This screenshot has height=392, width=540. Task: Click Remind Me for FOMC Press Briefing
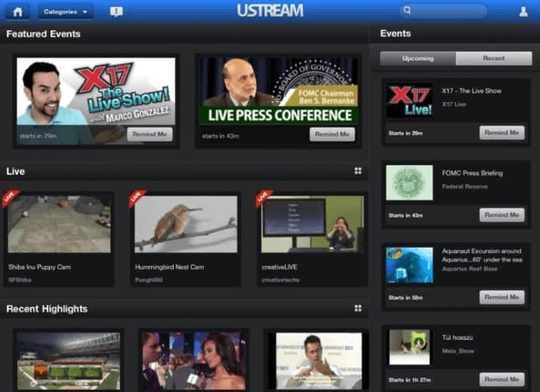501,215
